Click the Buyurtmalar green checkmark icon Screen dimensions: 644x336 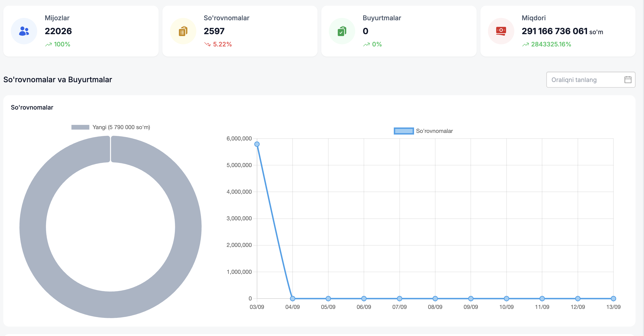(342, 31)
